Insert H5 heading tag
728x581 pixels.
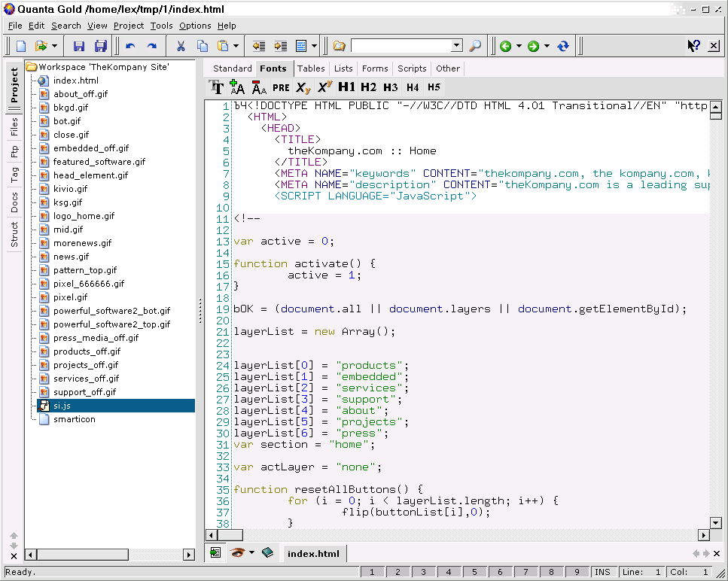434,87
